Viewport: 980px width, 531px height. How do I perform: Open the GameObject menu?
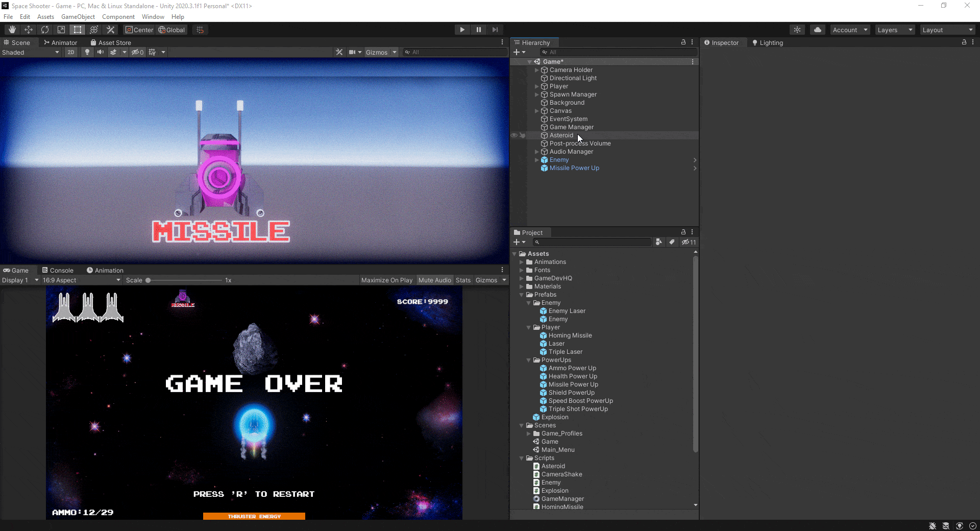pos(78,17)
